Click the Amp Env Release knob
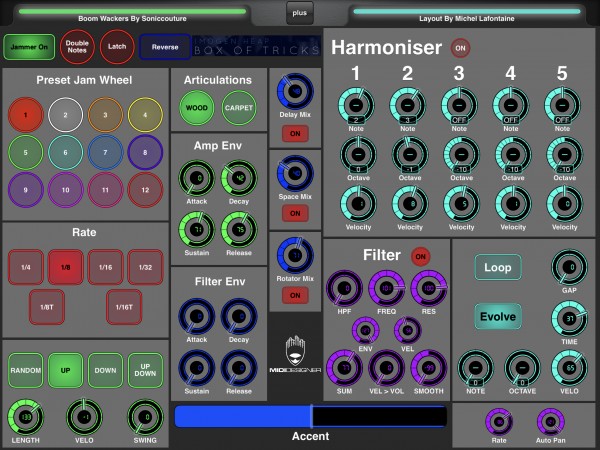The image size is (600, 450). [x=239, y=230]
